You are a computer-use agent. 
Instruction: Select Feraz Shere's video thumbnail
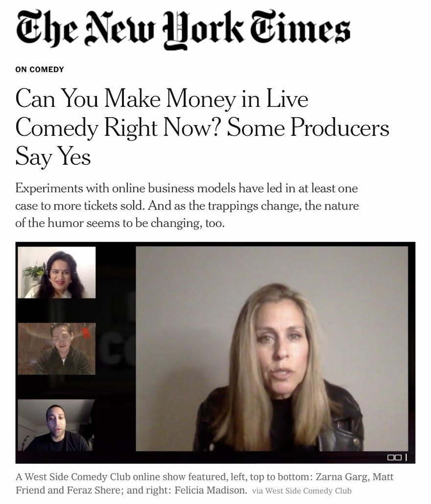coord(56,425)
